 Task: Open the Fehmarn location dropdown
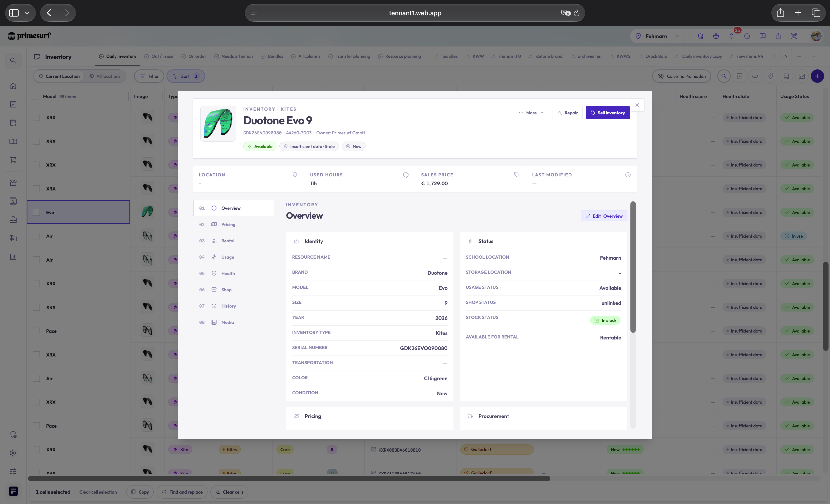[x=657, y=36]
